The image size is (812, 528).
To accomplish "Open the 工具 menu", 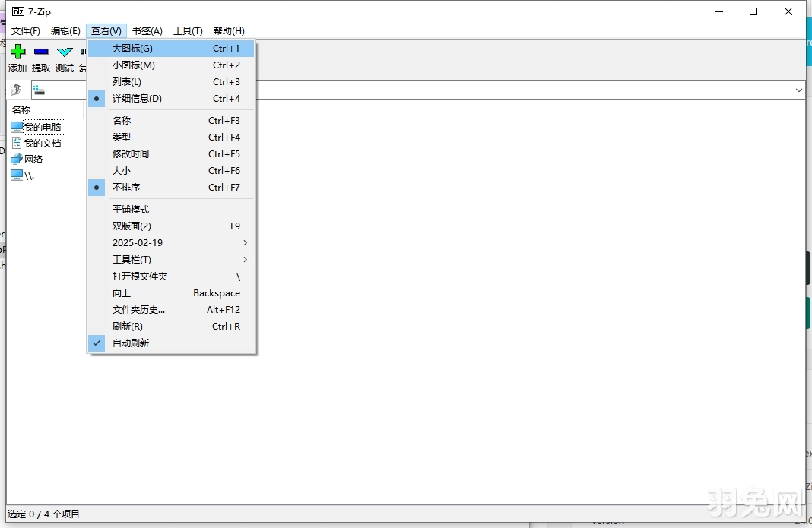I will [x=188, y=31].
